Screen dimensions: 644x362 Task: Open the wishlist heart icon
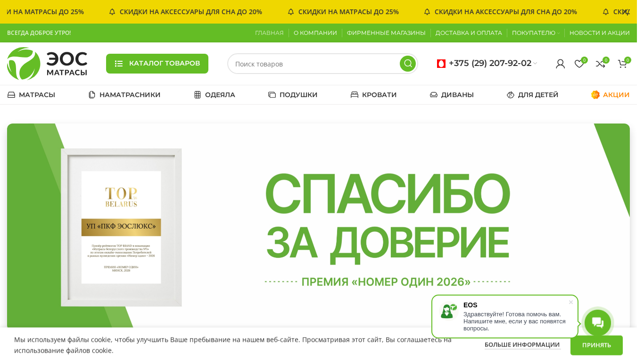[x=579, y=64]
